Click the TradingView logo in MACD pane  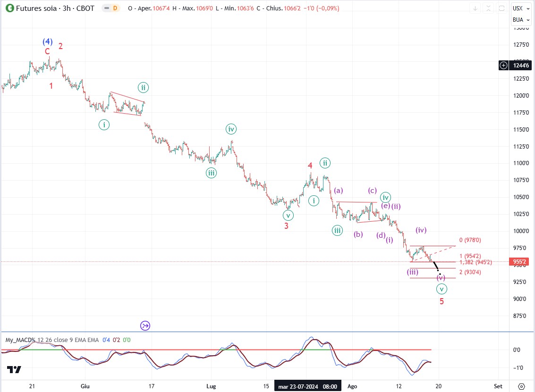[x=14, y=369]
